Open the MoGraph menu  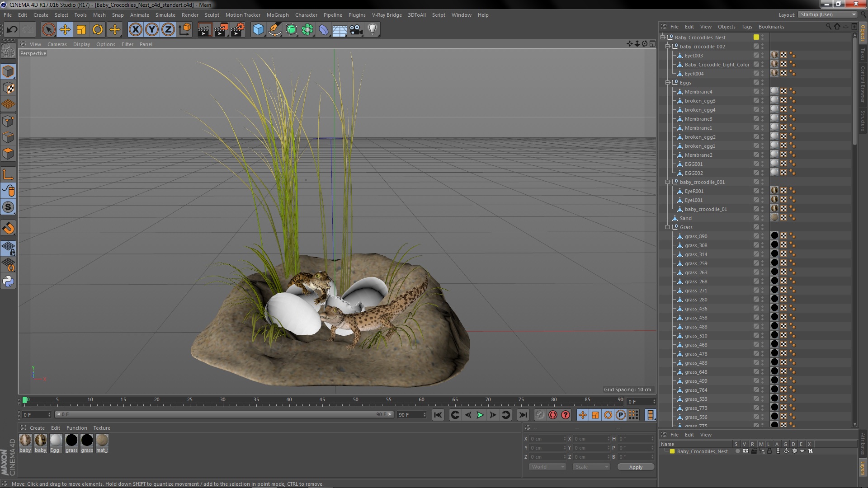[x=278, y=15]
